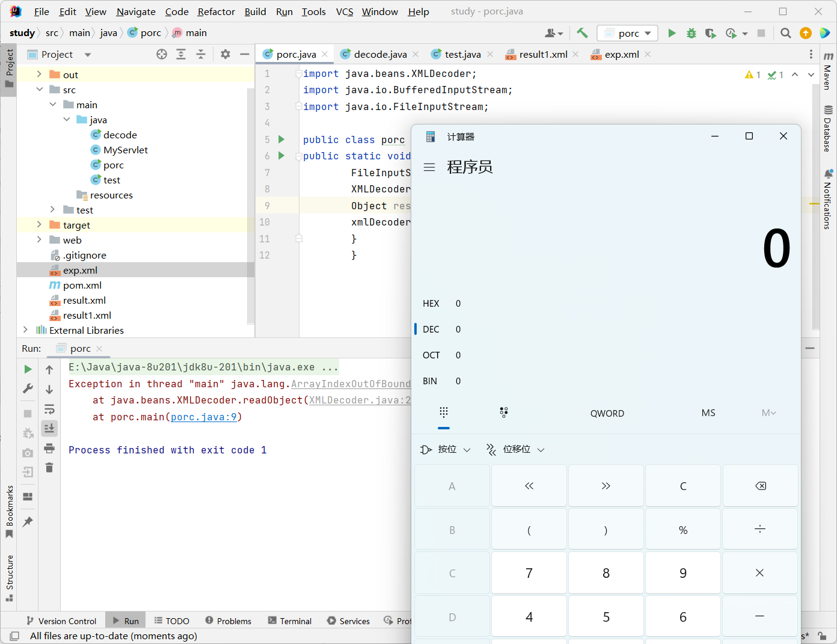
Task: Open the Terminal tool window tab
Action: (290, 621)
